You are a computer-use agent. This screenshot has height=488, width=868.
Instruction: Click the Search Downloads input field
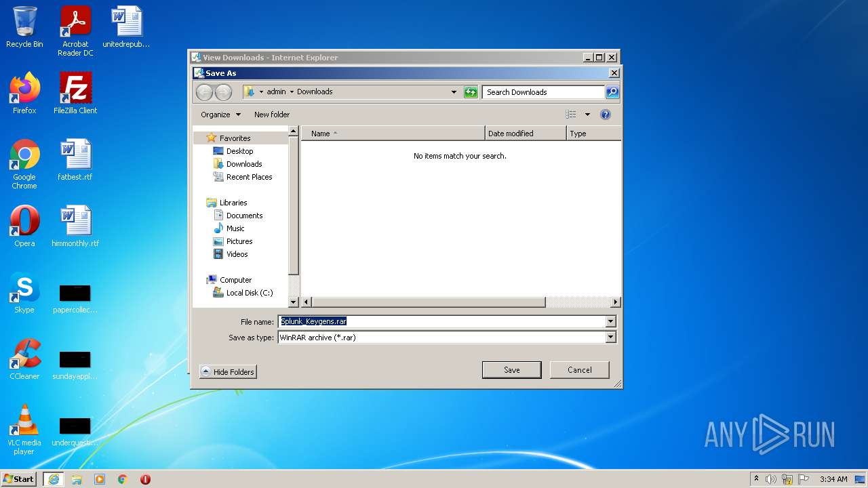click(544, 92)
